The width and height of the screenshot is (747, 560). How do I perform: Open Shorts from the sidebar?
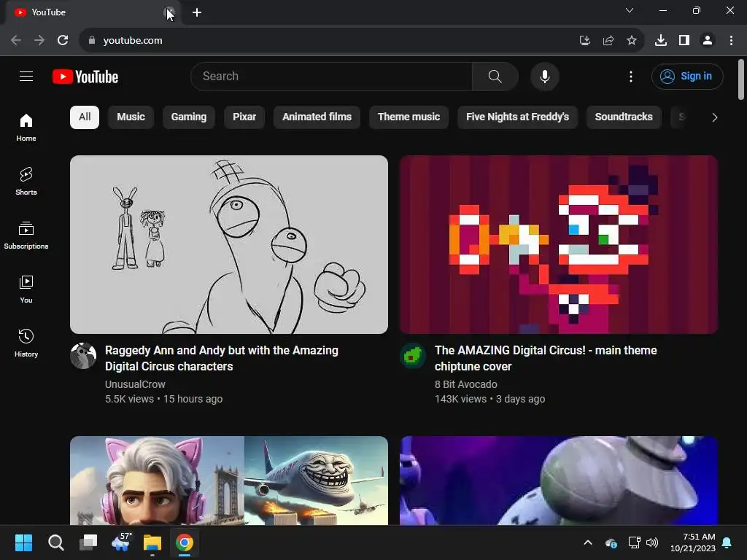pyautogui.click(x=26, y=182)
